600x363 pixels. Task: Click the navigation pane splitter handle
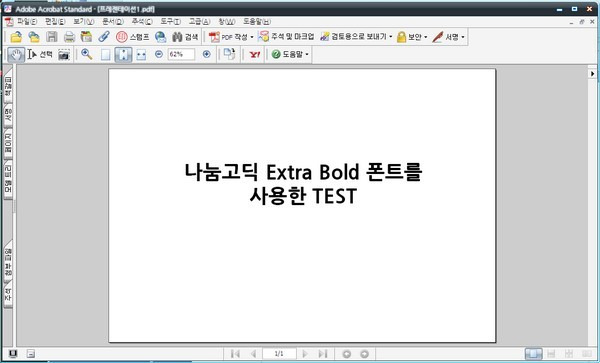click(15, 207)
